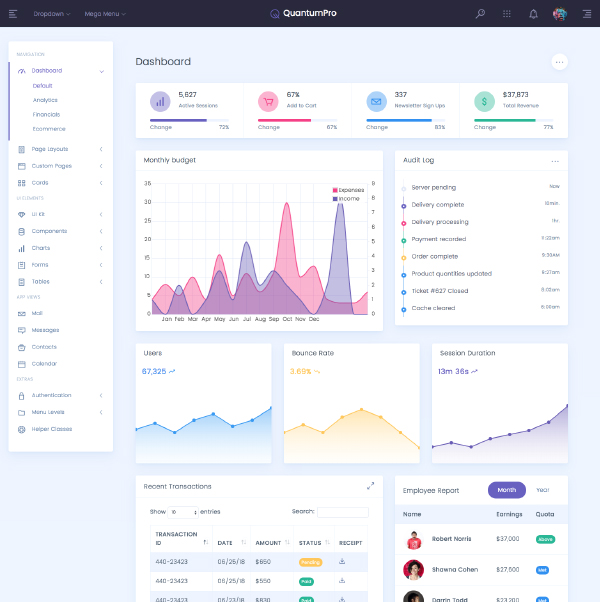Image resolution: width=600 pixels, height=602 pixels.
Task: Focus the transactions Search field
Action: click(343, 512)
